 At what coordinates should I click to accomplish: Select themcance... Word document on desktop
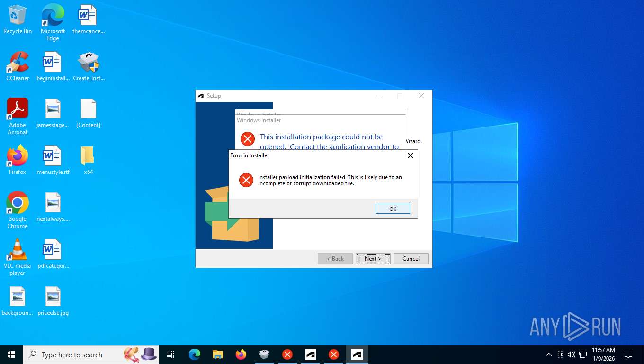[88, 20]
